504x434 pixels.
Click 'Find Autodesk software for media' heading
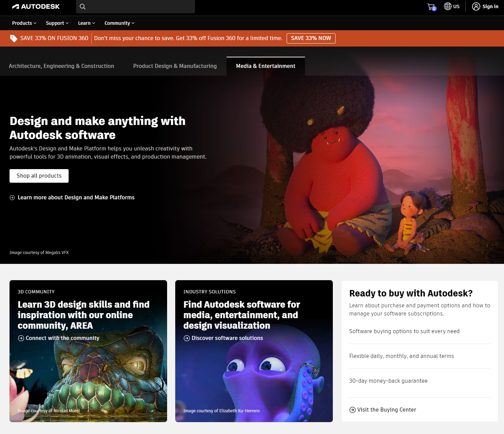point(242,315)
